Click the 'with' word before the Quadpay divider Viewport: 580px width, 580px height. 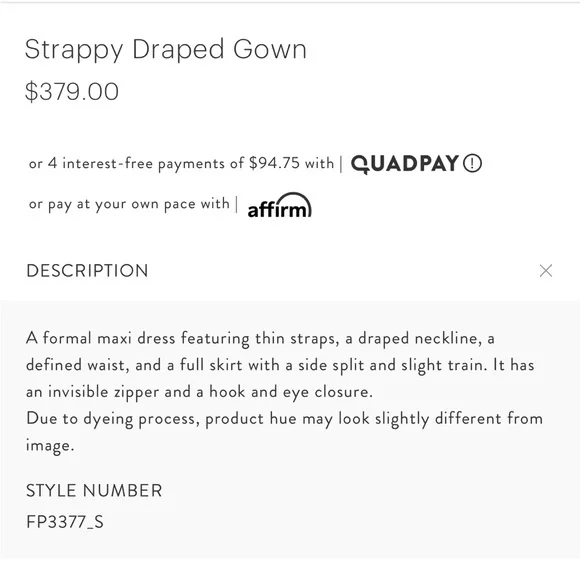pyautogui.click(x=319, y=163)
